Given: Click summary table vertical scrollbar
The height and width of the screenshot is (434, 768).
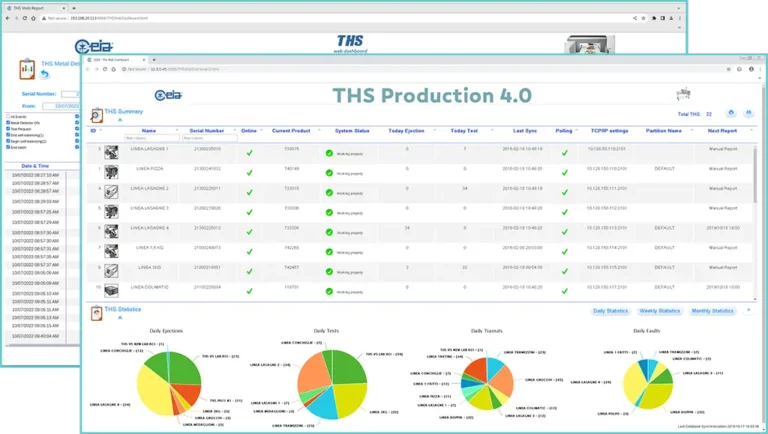Looking at the screenshot, I should (755, 174).
